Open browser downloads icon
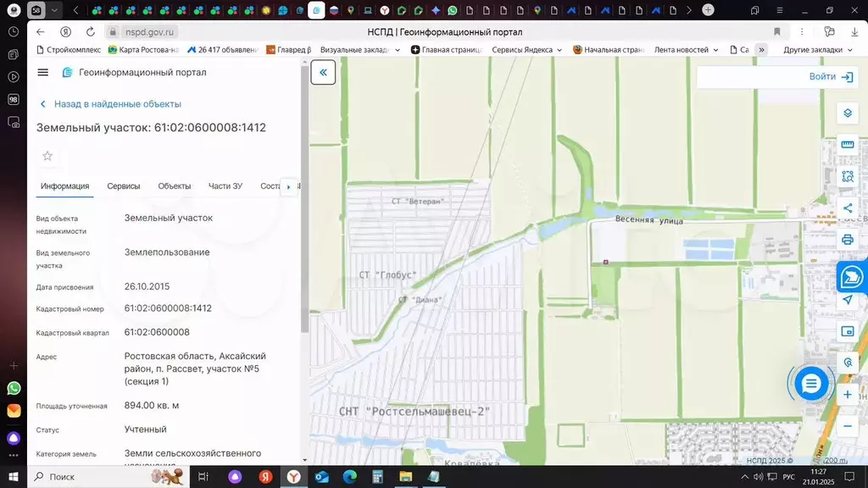The width and height of the screenshot is (868, 488). point(854,32)
